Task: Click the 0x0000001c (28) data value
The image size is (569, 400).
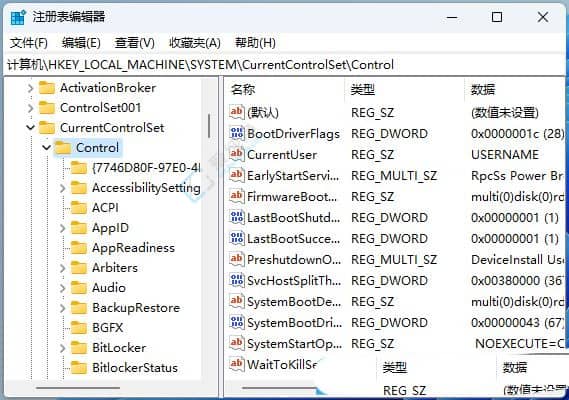Action: (x=517, y=134)
